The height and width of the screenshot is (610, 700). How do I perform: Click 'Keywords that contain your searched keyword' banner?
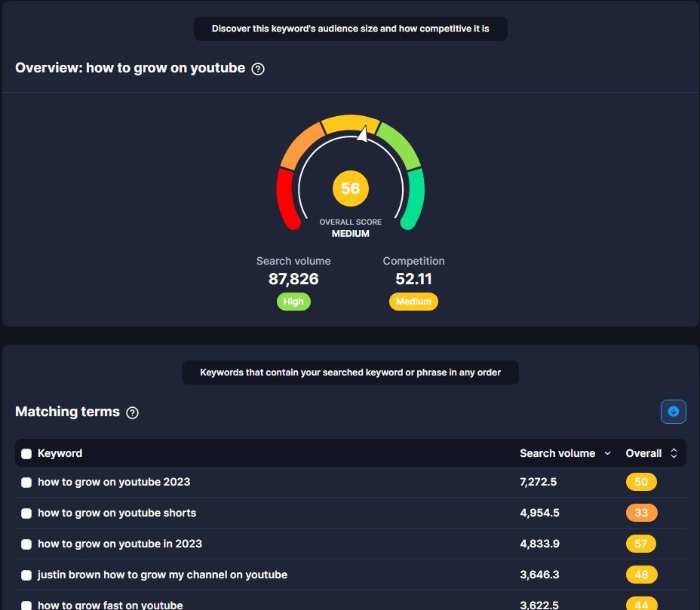pos(351,372)
